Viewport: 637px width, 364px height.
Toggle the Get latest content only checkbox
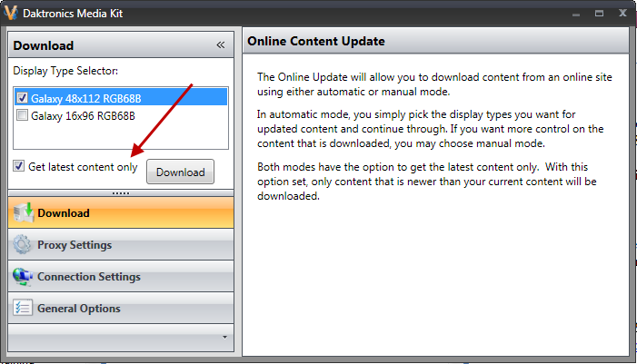tap(19, 166)
